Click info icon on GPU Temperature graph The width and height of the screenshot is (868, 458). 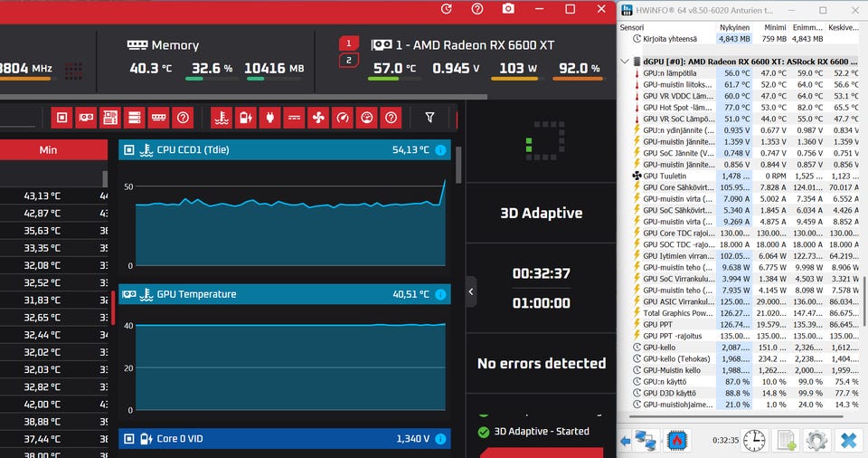[x=440, y=294]
